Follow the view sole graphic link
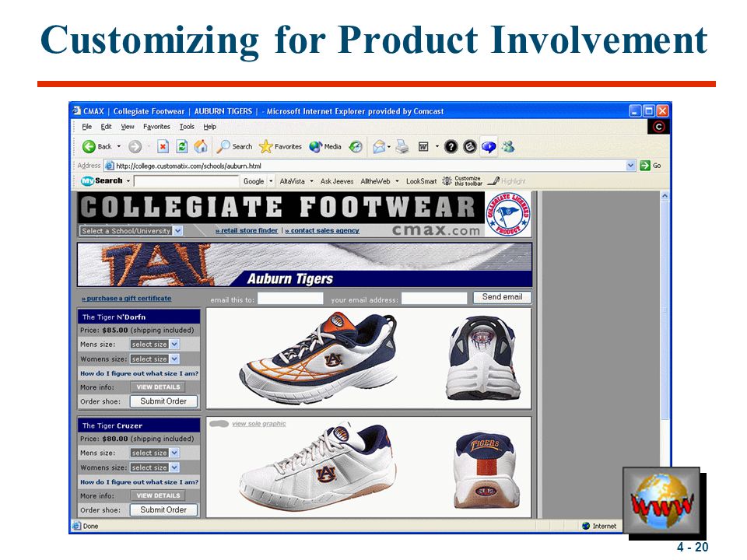Viewport: 747px width, 560px height. coord(258,424)
